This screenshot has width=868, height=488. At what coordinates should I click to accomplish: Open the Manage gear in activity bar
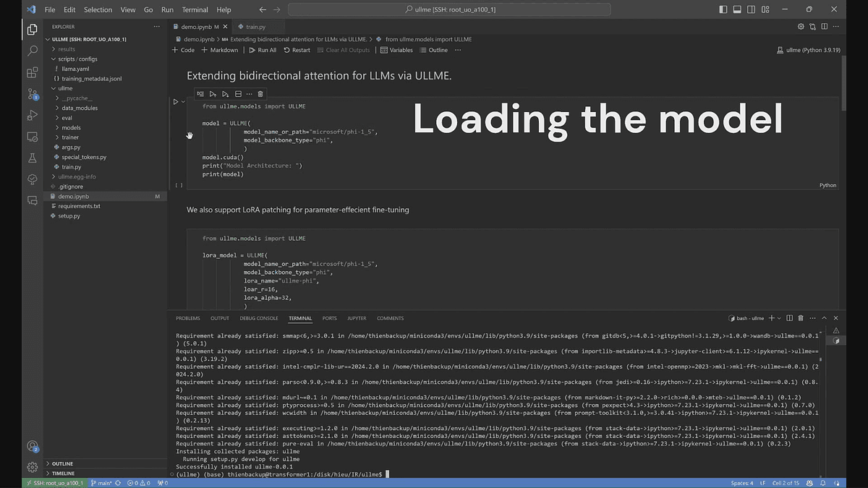(32, 467)
